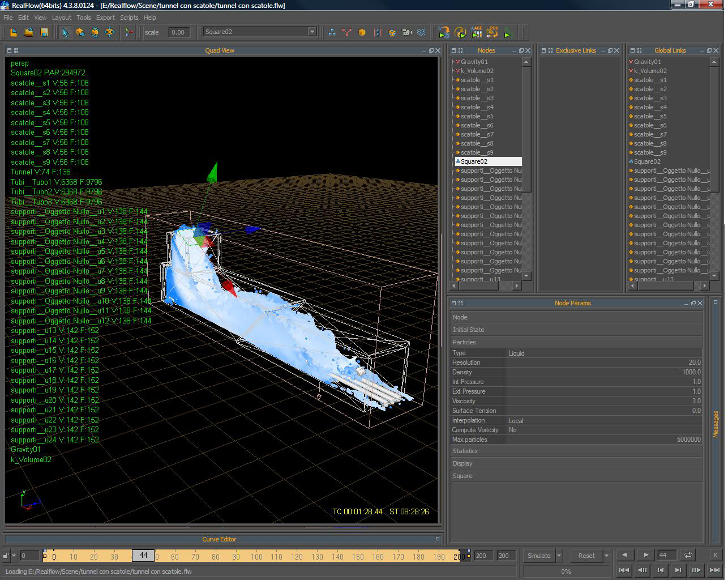Click the add mesh waves icon
This screenshot has height=580, width=728.
tap(422, 32)
